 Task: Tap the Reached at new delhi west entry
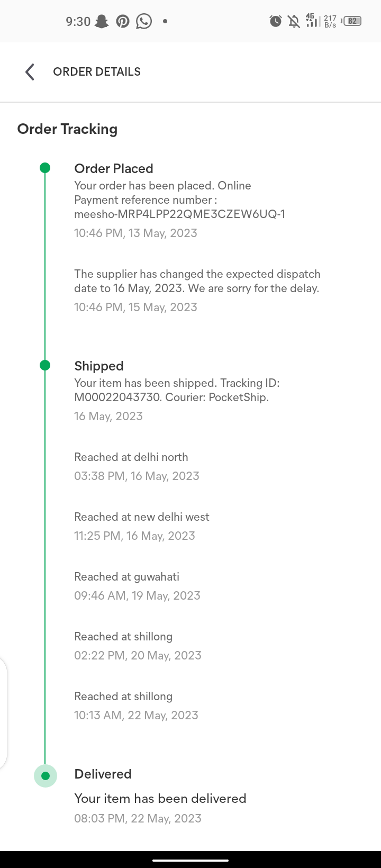(142, 517)
